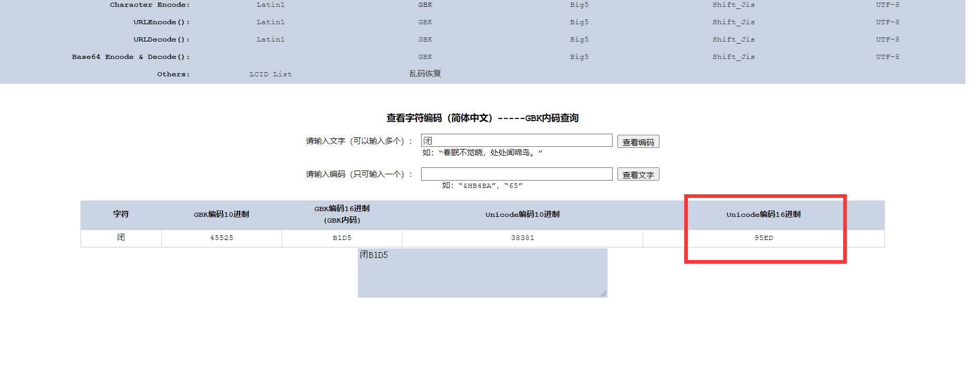The width and height of the screenshot is (980, 389).
Task: Open Big5 link in URLEncode() row
Action: click(579, 22)
